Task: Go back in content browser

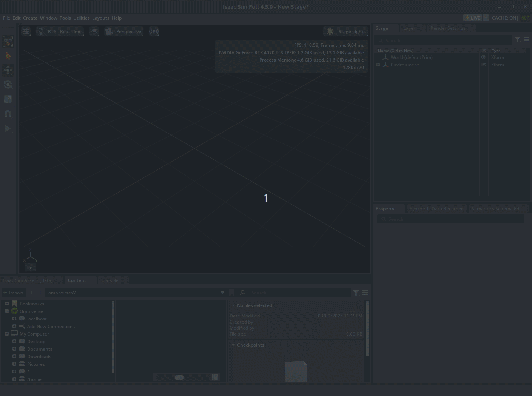Action: coord(32,293)
